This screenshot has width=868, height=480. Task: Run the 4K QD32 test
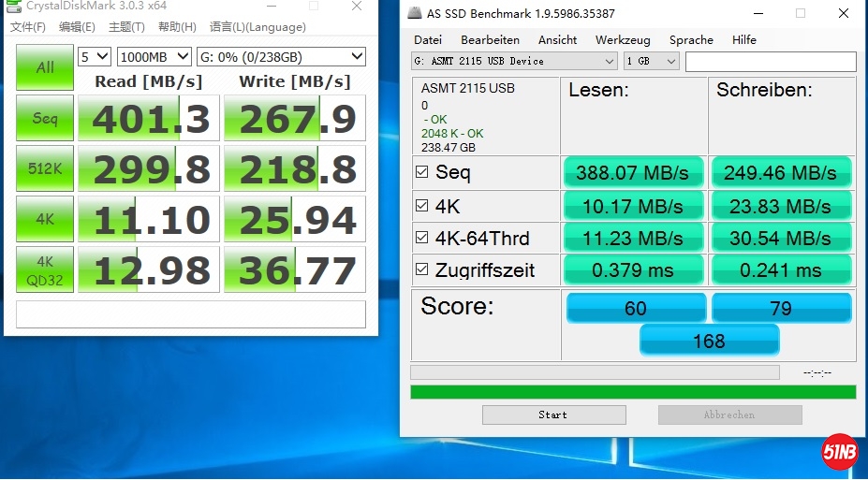coord(45,269)
